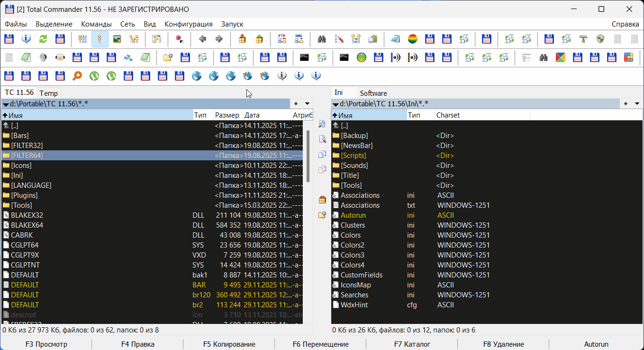Screen dimensions: 644x350
Task: Click pack files icon in middle bar
Action: (x=322, y=200)
